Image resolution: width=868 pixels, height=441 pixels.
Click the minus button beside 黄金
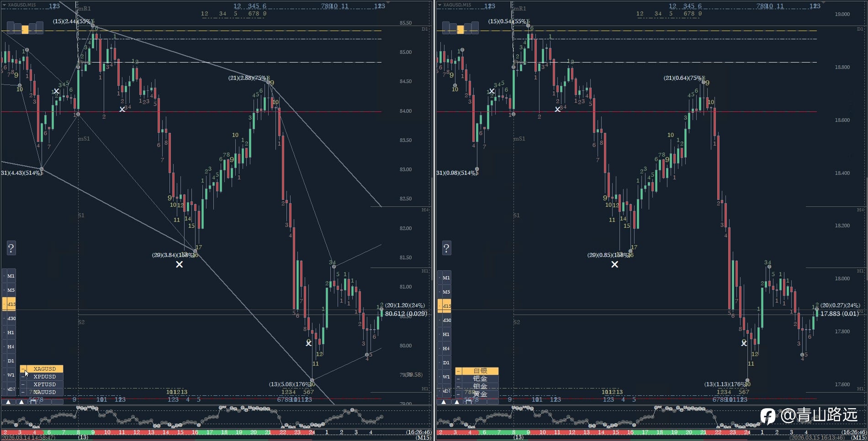tap(458, 394)
